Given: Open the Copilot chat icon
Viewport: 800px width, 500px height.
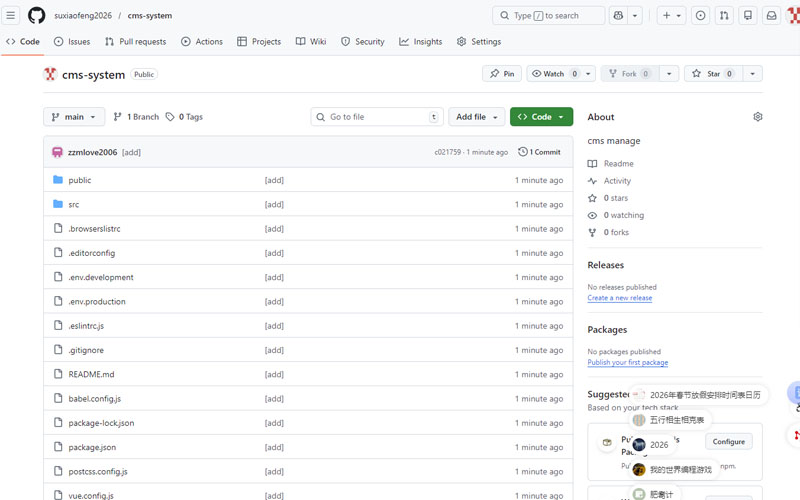Looking at the screenshot, I should (618, 15).
